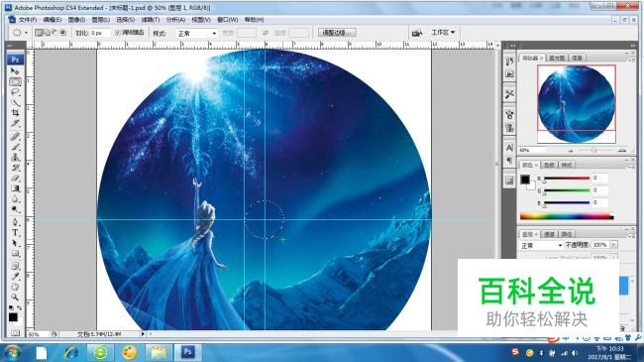Select the Zoom magnifier tool
The height and width of the screenshot is (362, 644).
[15, 297]
